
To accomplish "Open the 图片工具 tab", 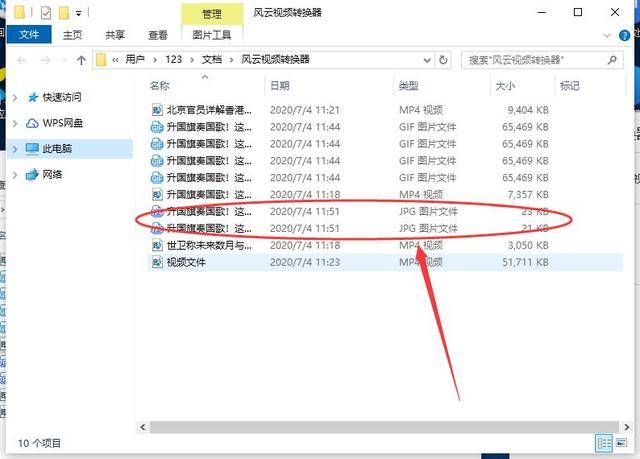I will (x=212, y=35).
